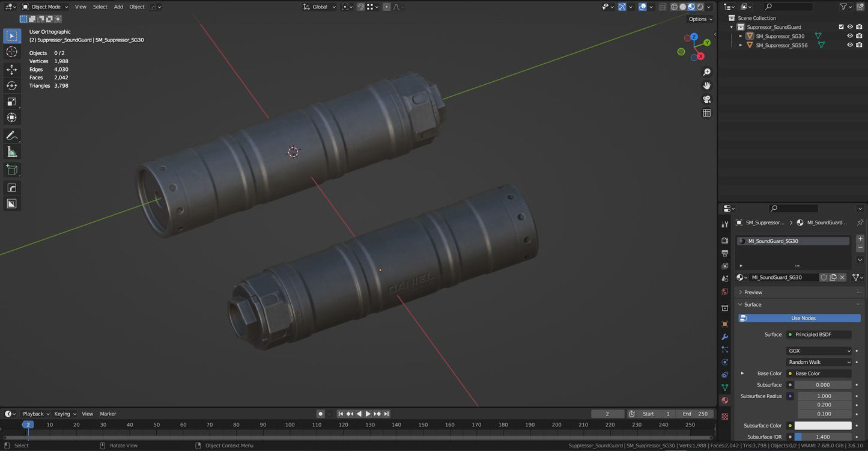Select the Move tool
Screen dimensions: 868x451
click(12, 69)
